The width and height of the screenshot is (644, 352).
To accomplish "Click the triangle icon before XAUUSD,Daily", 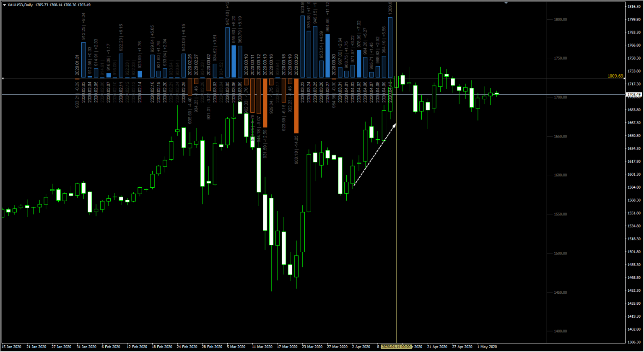I will [x=4, y=5].
